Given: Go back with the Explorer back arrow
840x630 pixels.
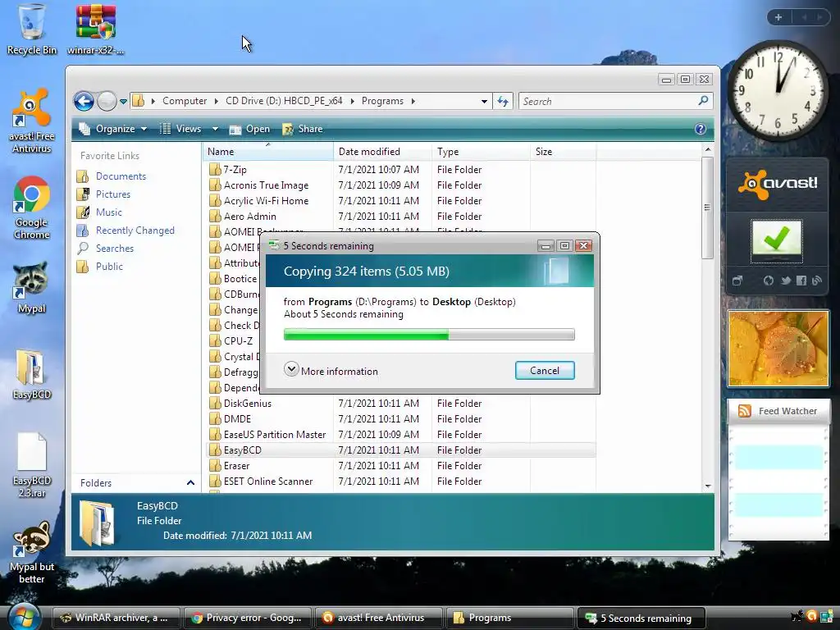Looking at the screenshot, I should [x=84, y=101].
